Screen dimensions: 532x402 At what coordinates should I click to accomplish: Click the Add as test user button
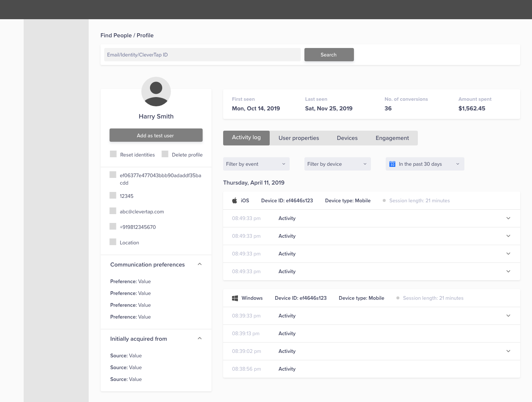pyautogui.click(x=156, y=135)
